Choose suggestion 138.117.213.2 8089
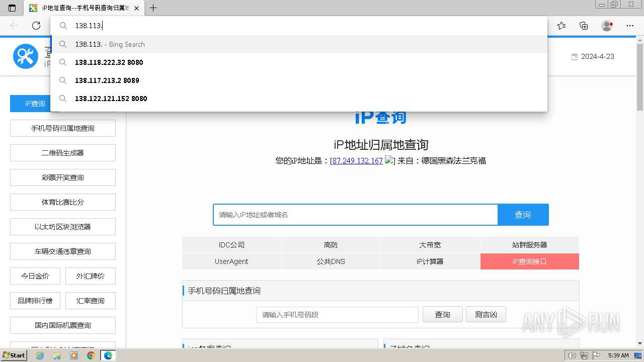 click(x=299, y=80)
